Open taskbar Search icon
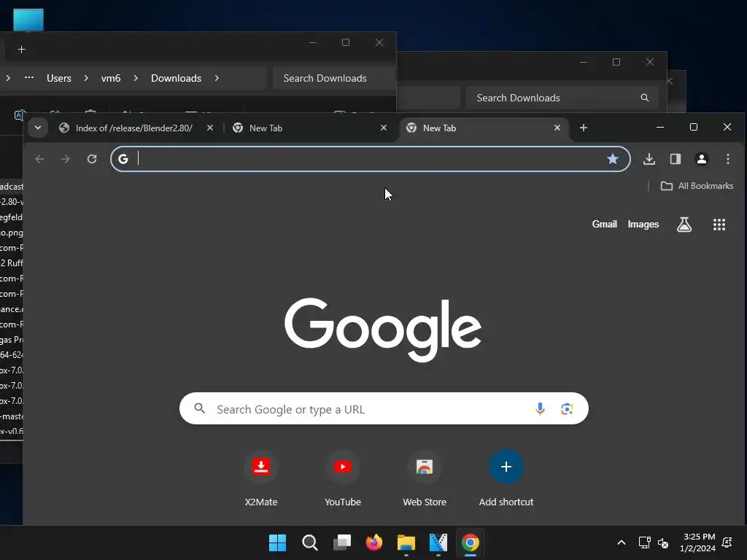 tap(309, 542)
